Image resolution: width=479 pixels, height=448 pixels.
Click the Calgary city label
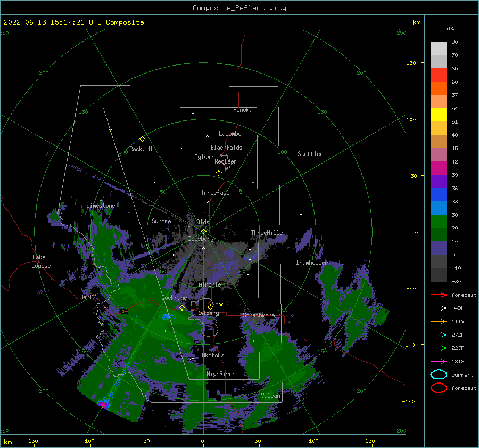click(x=208, y=313)
